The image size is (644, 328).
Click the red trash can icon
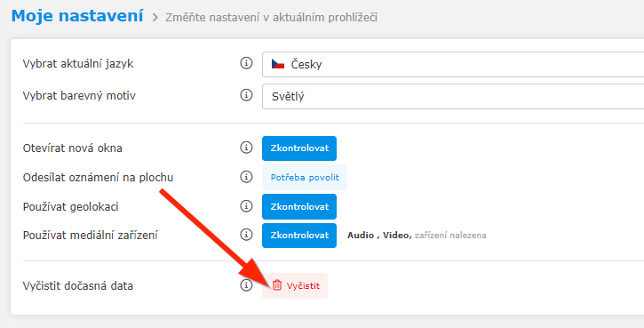(277, 284)
